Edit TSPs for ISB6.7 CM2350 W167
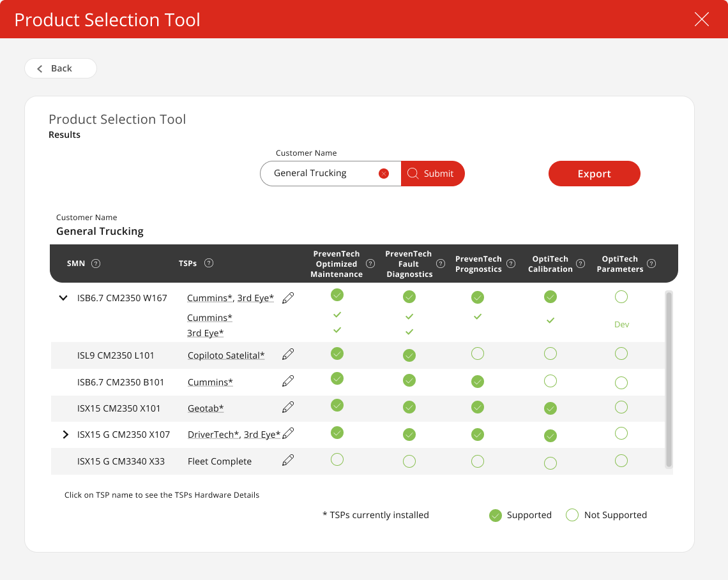This screenshot has height=580, width=728. coord(288,298)
